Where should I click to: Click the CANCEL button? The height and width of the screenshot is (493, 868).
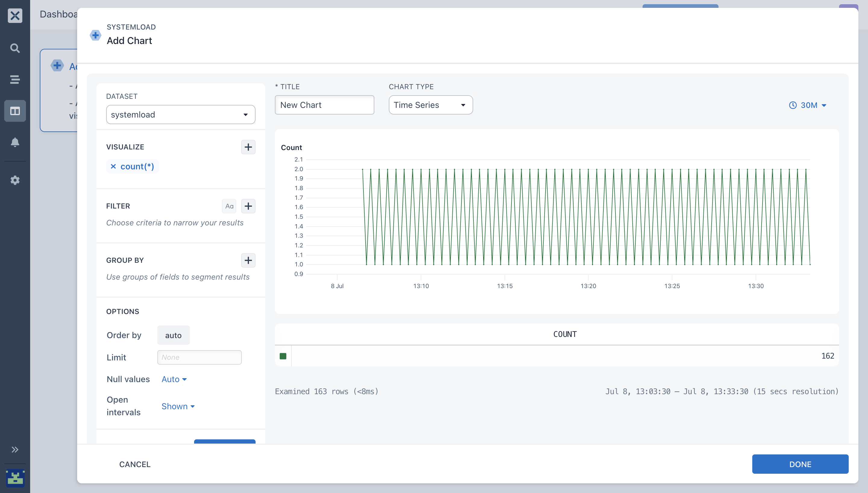click(x=135, y=464)
